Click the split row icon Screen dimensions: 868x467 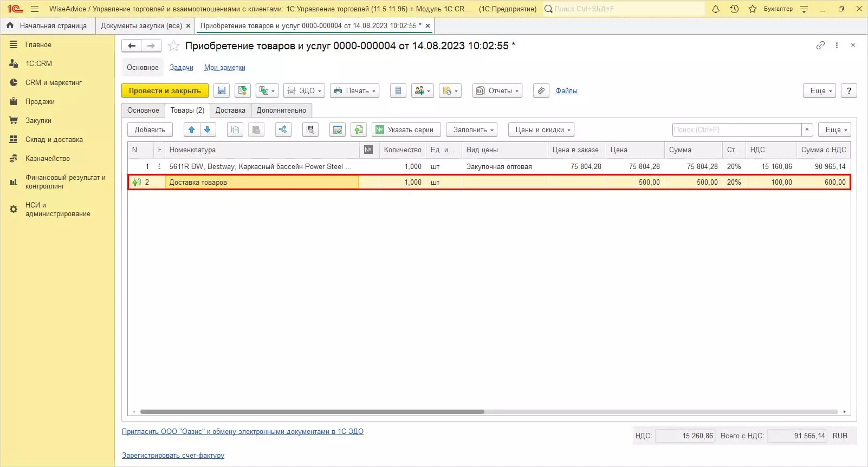[x=283, y=129]
